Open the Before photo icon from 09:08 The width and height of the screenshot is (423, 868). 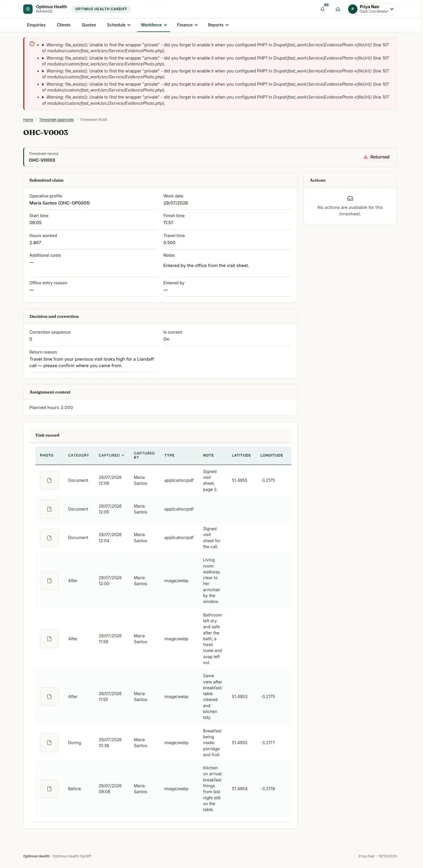[49, 789]
